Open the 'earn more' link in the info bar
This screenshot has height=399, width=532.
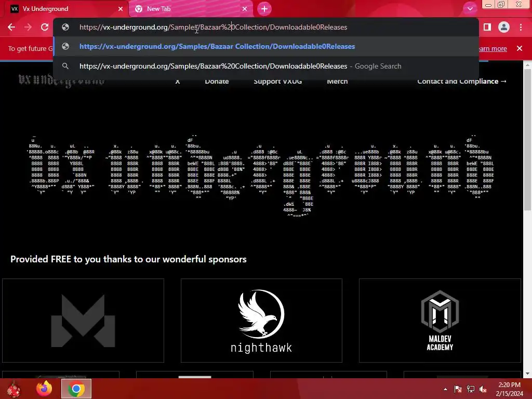[x=493, y=48]
